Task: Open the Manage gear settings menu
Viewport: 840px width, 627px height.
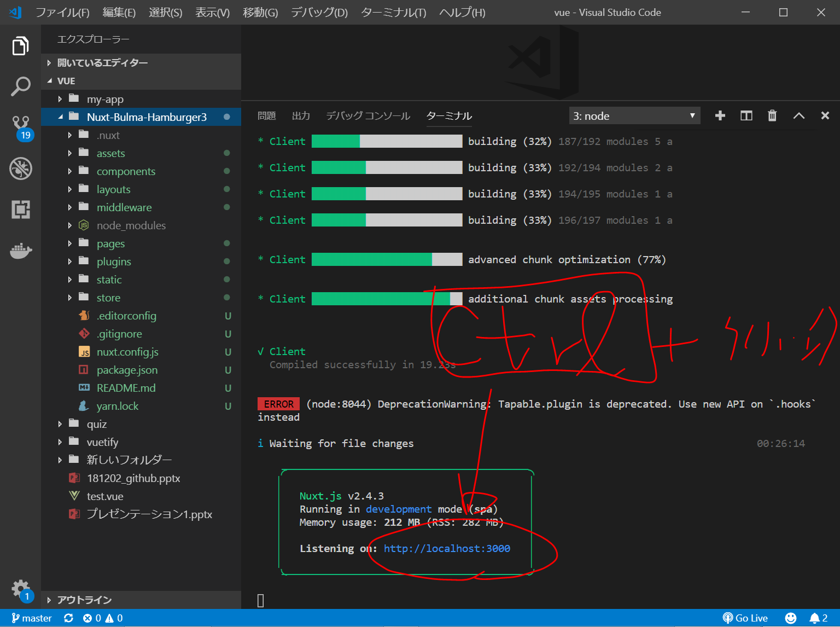Action: coord(20,589)
